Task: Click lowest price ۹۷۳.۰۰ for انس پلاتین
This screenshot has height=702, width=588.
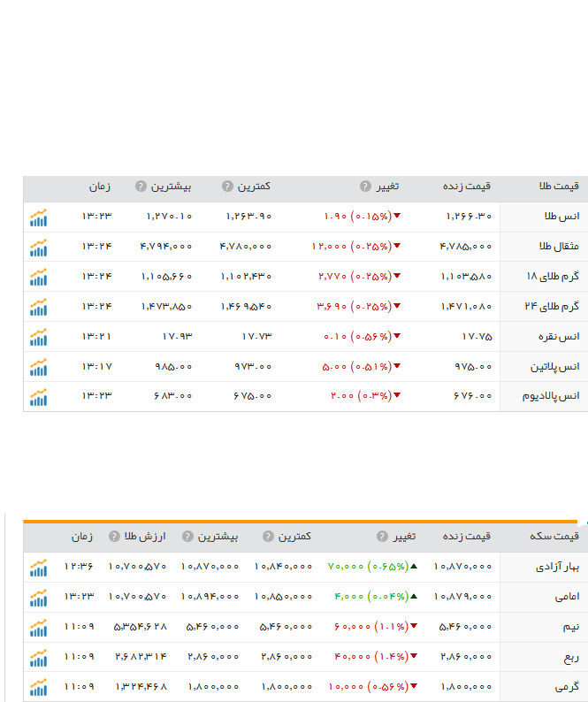Action: click(253, 366)
